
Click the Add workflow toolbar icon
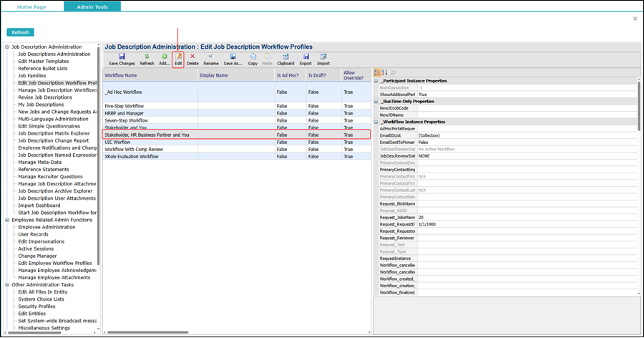(165, 57)
